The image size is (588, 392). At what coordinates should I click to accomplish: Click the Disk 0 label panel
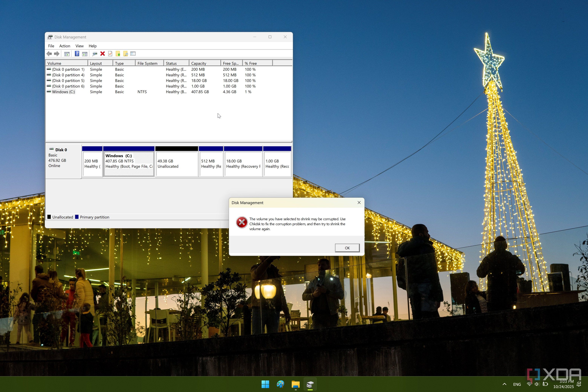64,161
